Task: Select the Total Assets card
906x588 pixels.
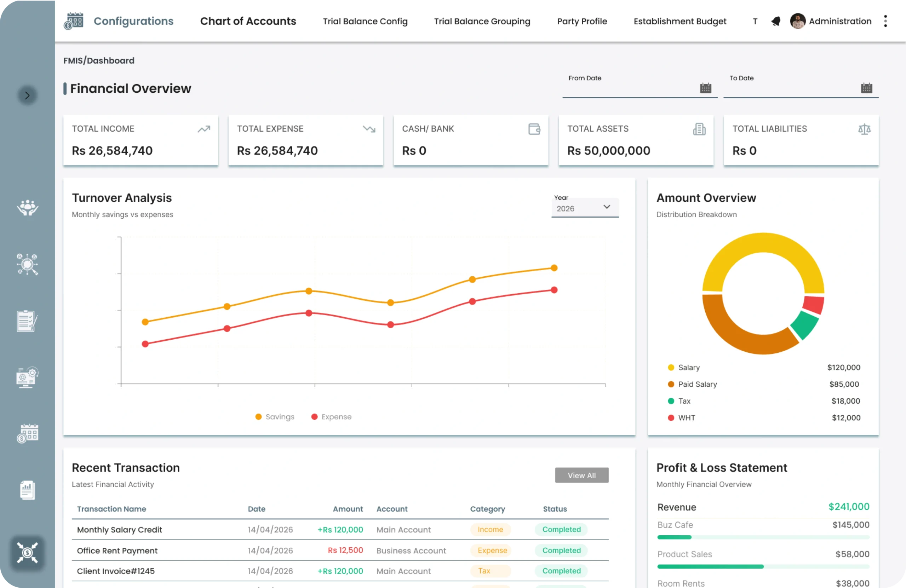Action: coord(636,140)
